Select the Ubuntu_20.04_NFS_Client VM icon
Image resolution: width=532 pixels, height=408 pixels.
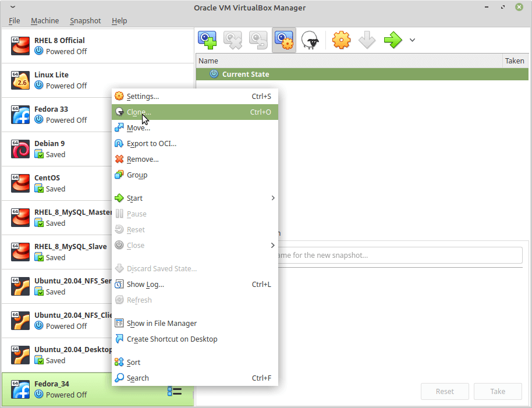pos(20,321)
